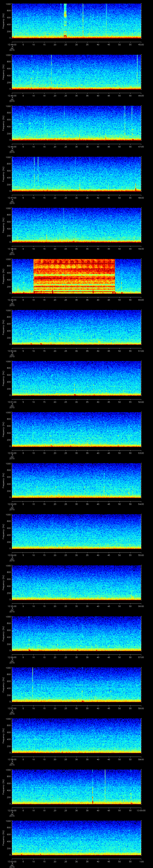Open the spectrogram panel starting at 12:54:00
Image resolution: width=153 pixels, height=868 pixels.
pos(76,531)
